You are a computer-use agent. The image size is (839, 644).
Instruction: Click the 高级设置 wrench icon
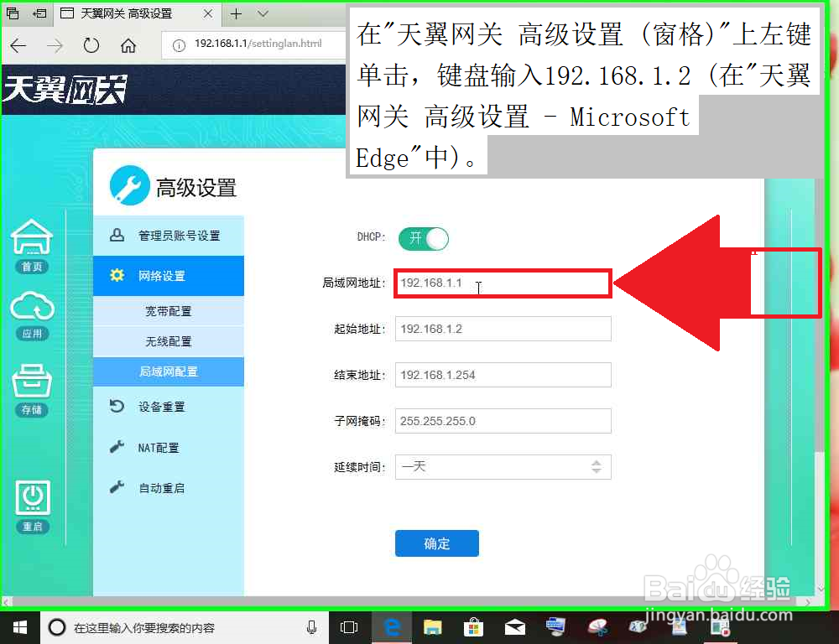tap(129, 186)
